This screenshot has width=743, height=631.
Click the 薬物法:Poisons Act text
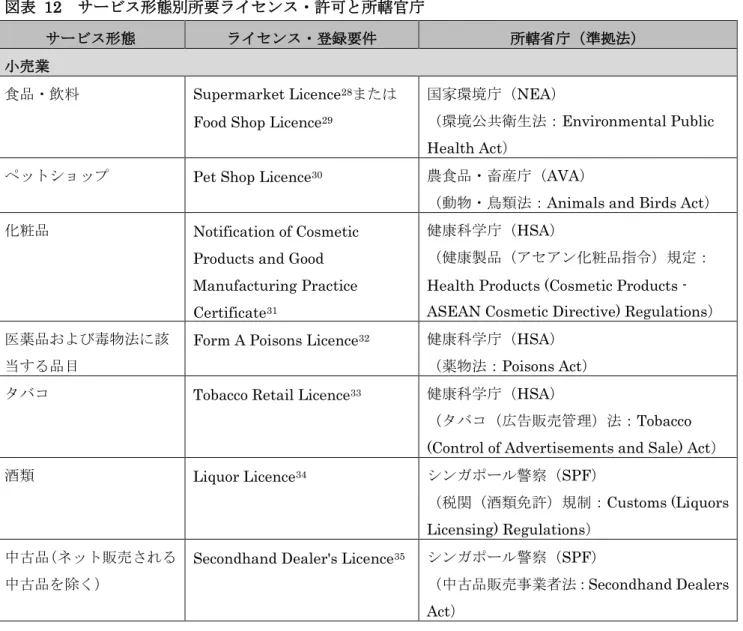[511, 366]
